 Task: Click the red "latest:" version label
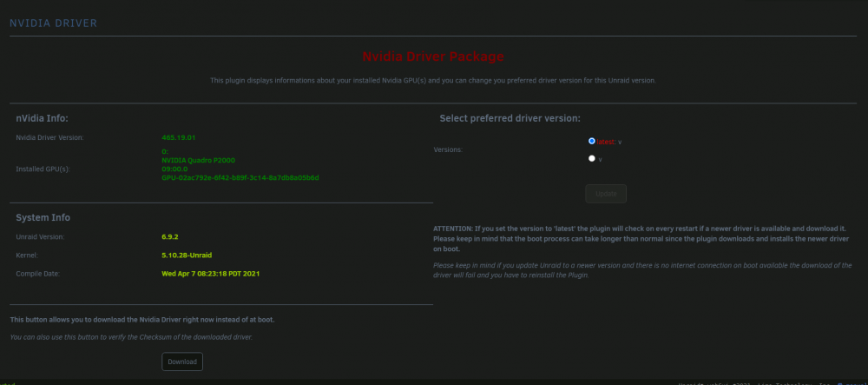(606, 142)
